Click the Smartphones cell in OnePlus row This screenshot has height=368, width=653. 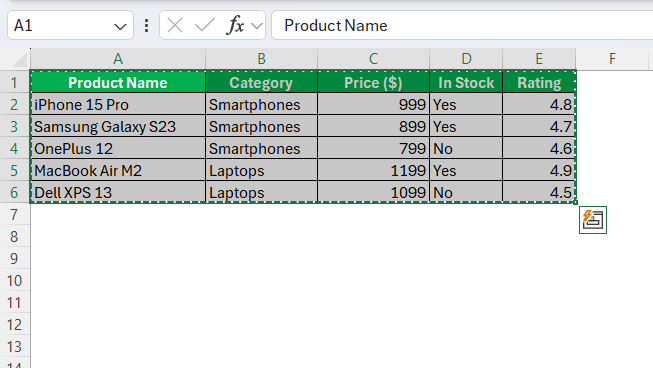262,148
